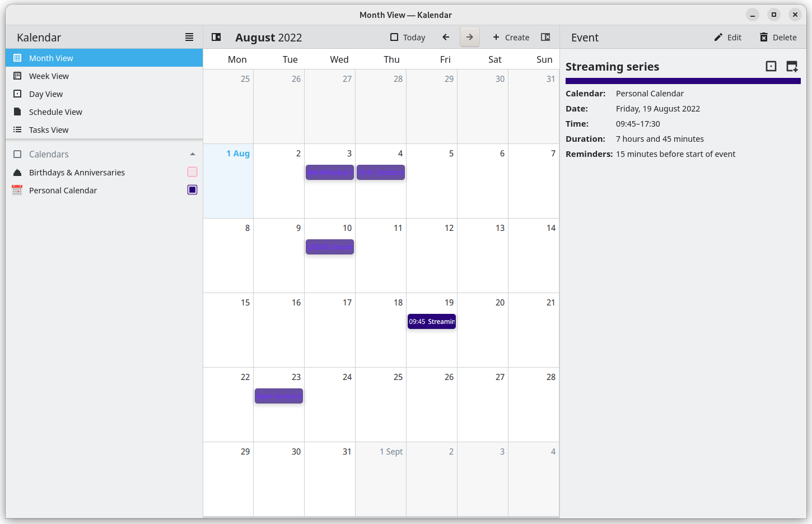Screen dimensions: 812x524
Task: Click the Today button
Action: click(x=408, y=37)
